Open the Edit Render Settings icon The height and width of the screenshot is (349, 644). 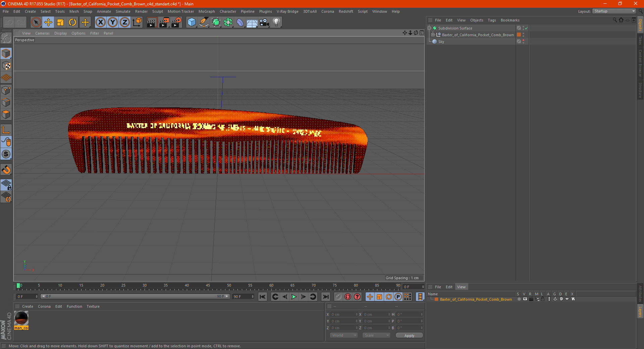click(x=176, y=22)
